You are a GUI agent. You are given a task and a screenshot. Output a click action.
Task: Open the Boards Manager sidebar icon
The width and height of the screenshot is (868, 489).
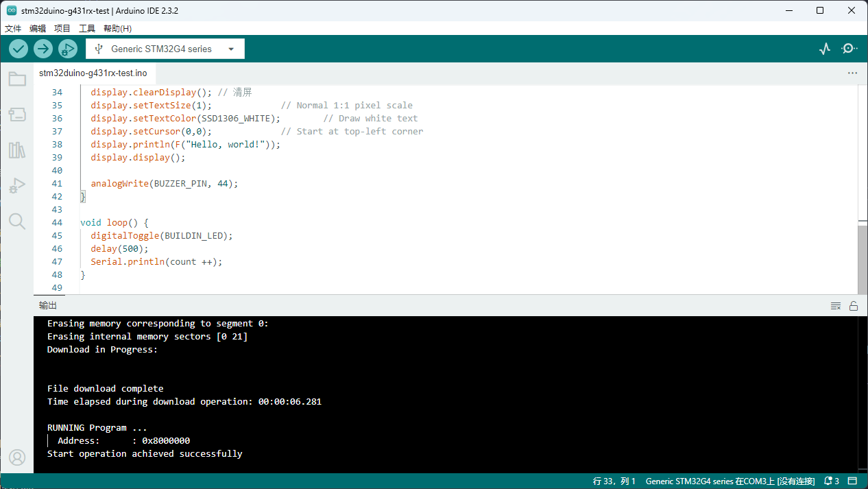(x=17, y=115)
